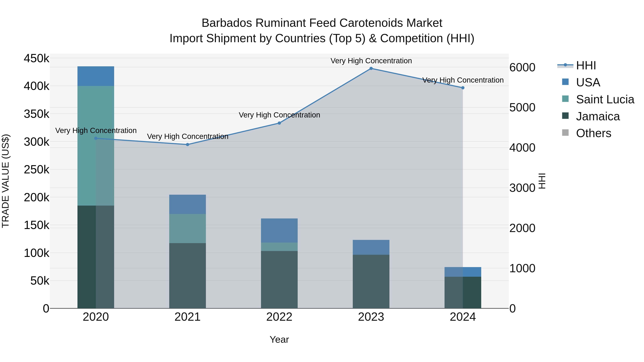Click the 2023 Very High Concentration annotation
The height and width of the screenshot is (362, 644).
coord(371,61)
